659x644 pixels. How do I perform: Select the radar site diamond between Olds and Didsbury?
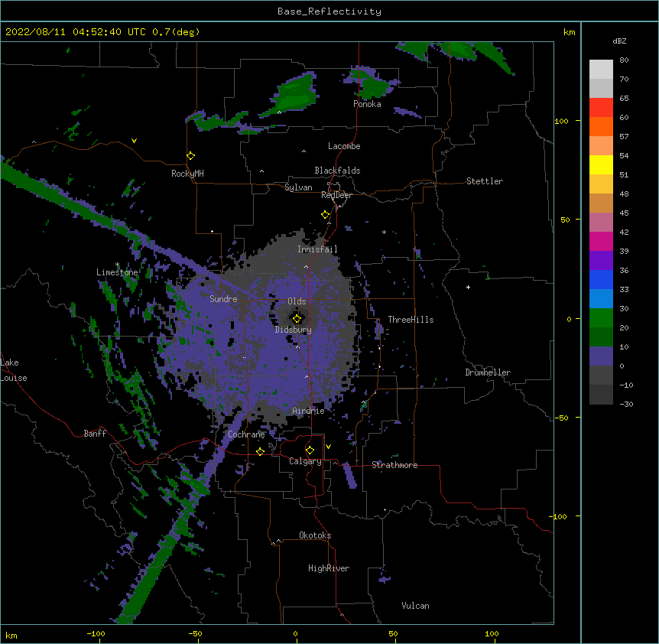coord(297,319)
